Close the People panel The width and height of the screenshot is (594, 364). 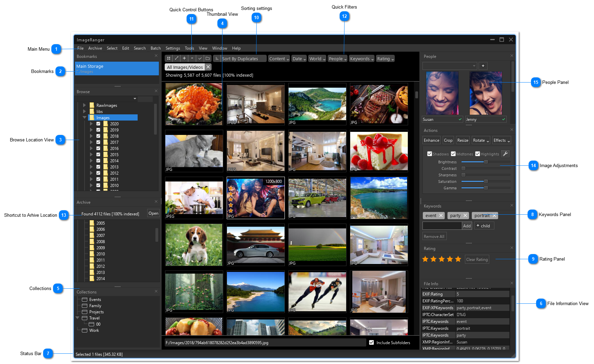pos(512,56)
